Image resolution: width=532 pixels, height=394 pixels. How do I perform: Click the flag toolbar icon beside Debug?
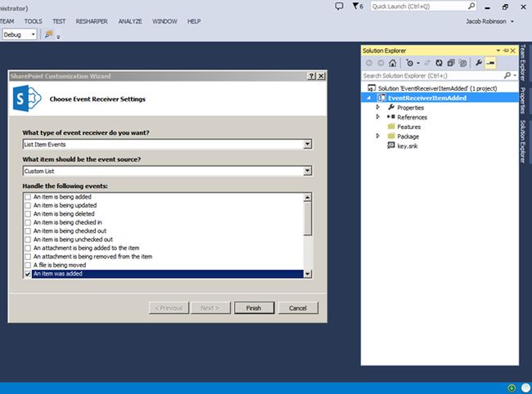(x=49, y=34)
